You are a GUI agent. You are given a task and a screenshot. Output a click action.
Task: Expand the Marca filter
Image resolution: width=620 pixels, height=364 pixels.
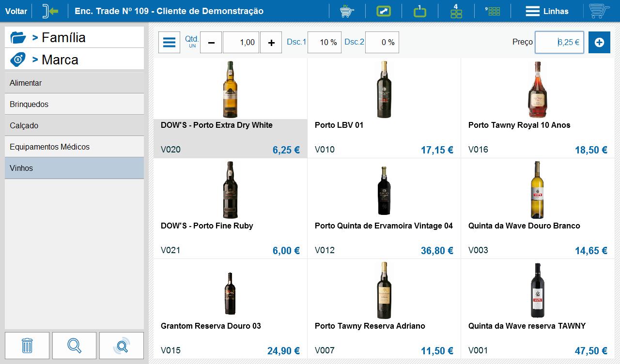(75, 60)
